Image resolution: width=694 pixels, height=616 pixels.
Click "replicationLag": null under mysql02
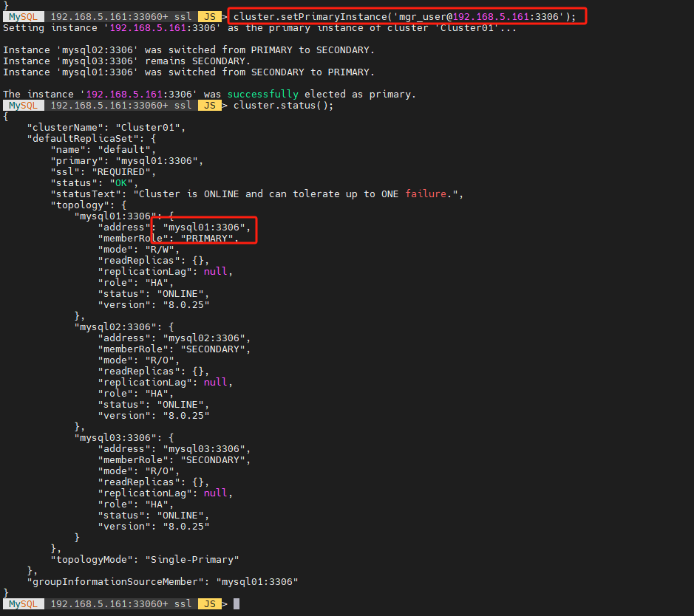166,383
